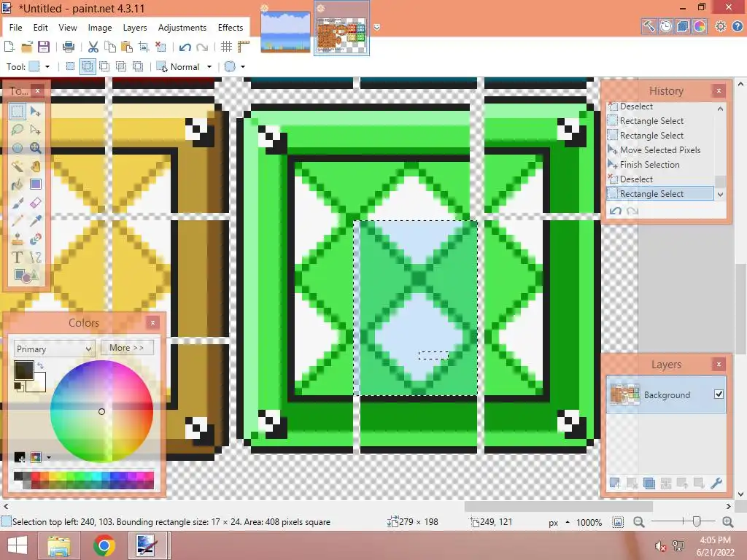Open the File menu
Image resolution: width=747 pixels, height=560 pixels.
click(16, 28)
